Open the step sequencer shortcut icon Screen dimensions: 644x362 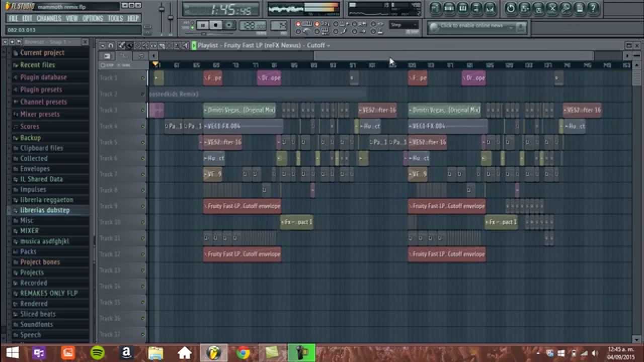click(x=449, y=8)
